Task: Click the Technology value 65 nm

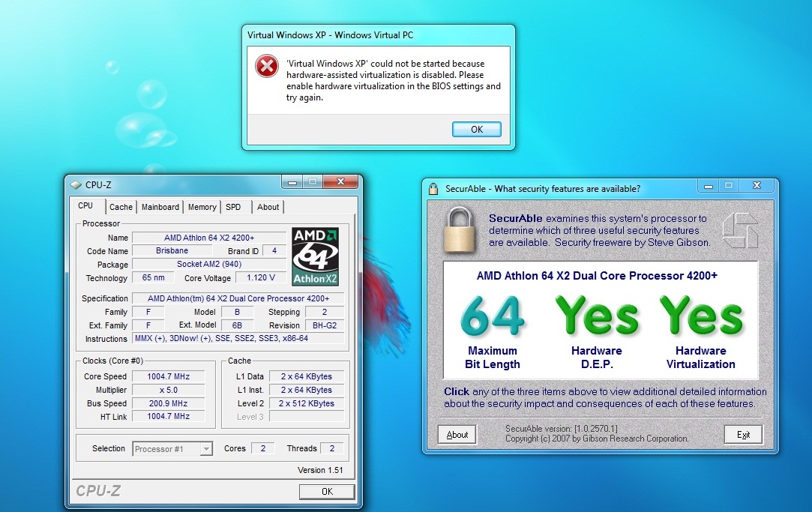Action: point(153,277)
